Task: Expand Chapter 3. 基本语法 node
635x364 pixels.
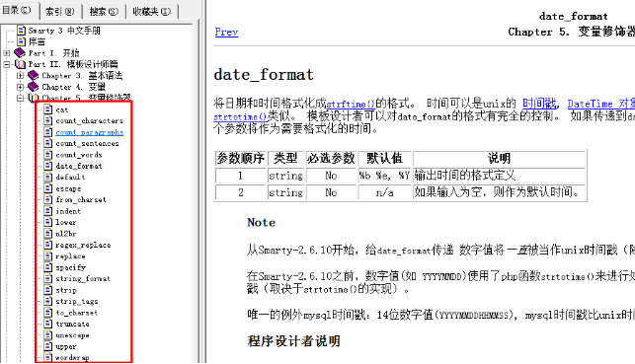Action: point(20,76)
